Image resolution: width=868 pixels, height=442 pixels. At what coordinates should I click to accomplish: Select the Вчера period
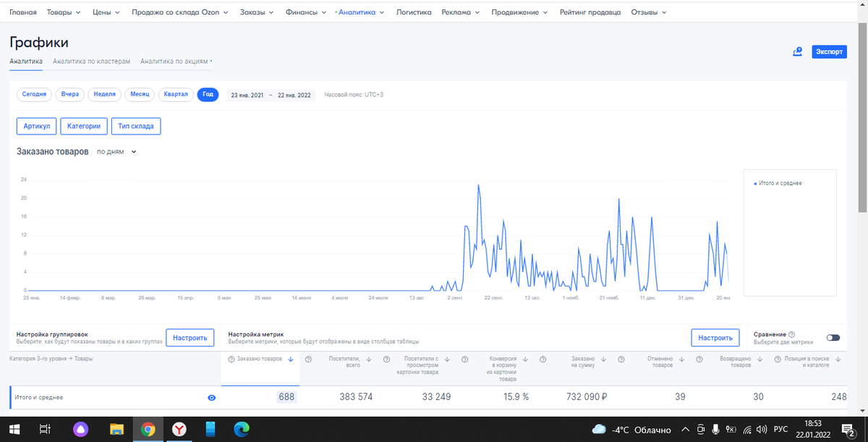pyautogui.click(x=70, y=95)
